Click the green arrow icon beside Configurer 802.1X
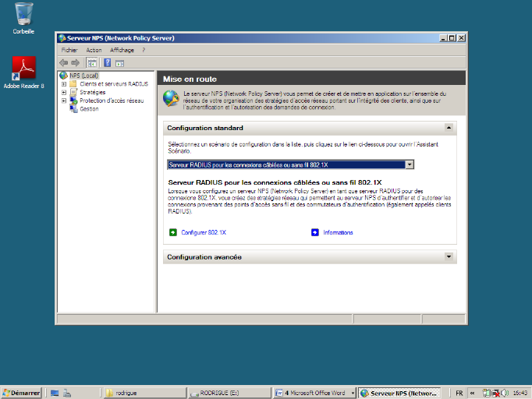Image resolution: width=532 pixels, height=399 pixels. pos(173,232)
